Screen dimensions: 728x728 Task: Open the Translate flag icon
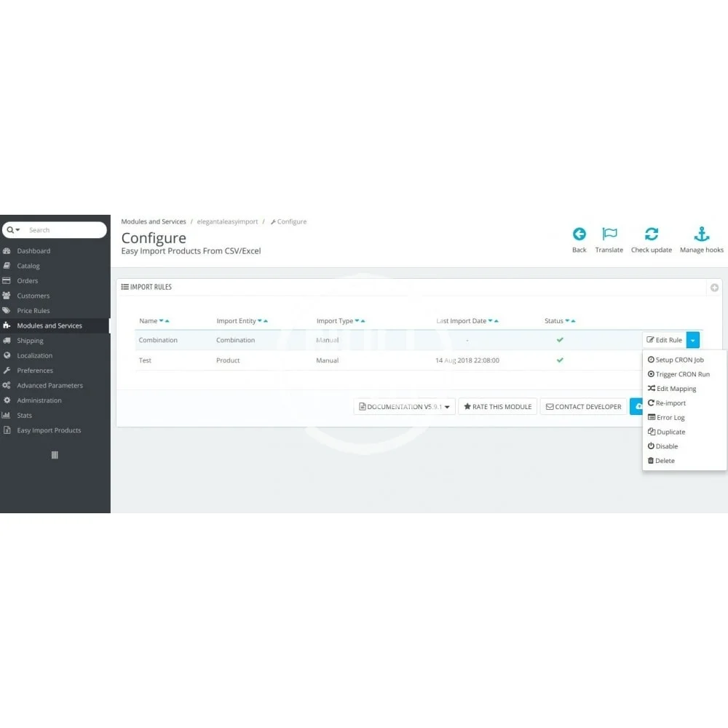609,234
